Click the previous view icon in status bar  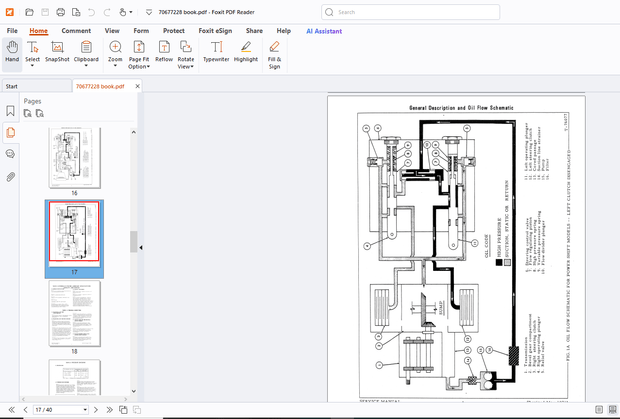pos(123,410)
